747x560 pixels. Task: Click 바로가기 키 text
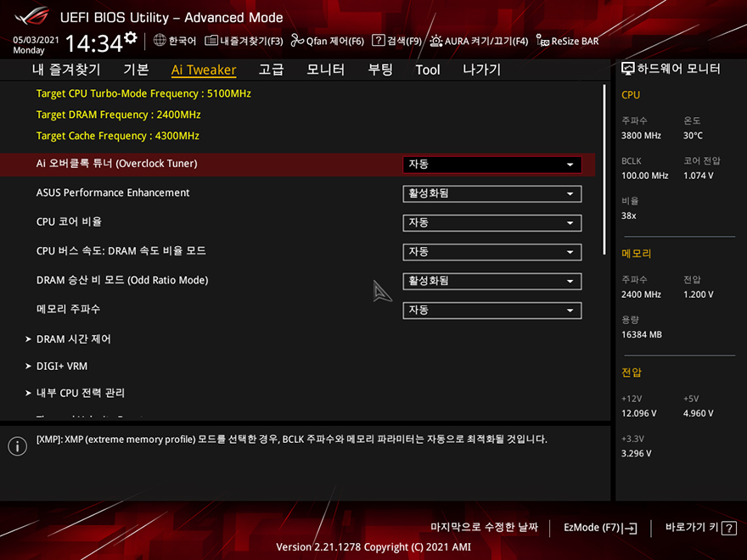pos(692,527)
